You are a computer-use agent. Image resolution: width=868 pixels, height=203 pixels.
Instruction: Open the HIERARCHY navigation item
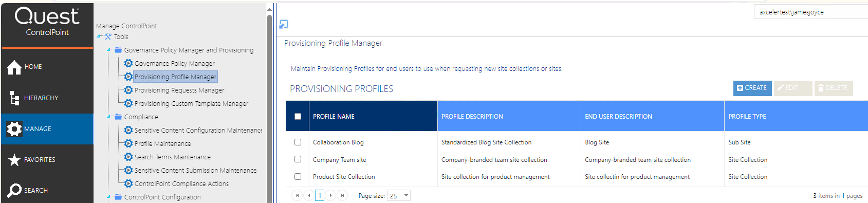(x=47, y=98)
